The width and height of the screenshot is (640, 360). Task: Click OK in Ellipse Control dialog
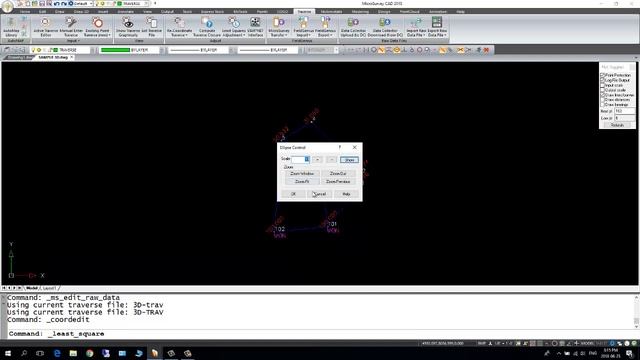coord(293,194)
